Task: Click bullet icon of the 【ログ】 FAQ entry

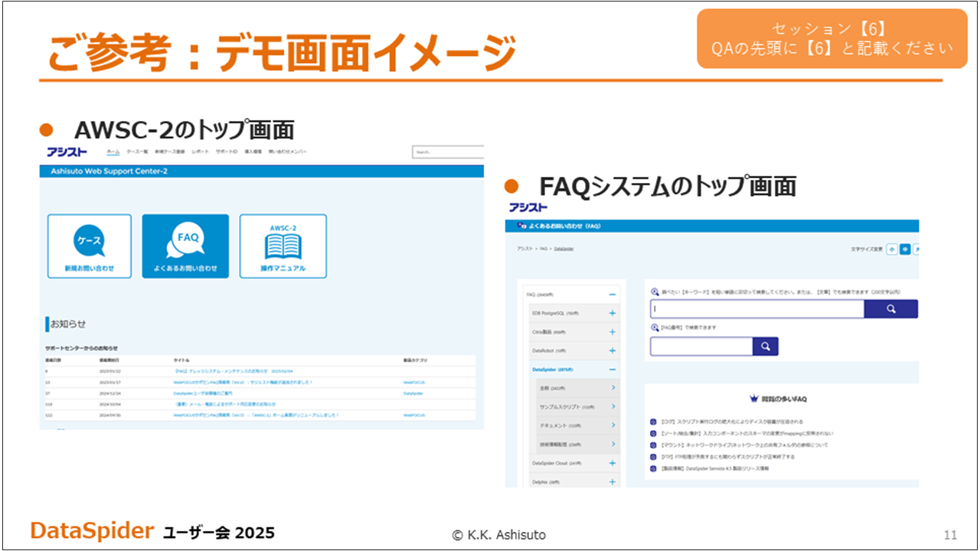Action: 653,422
